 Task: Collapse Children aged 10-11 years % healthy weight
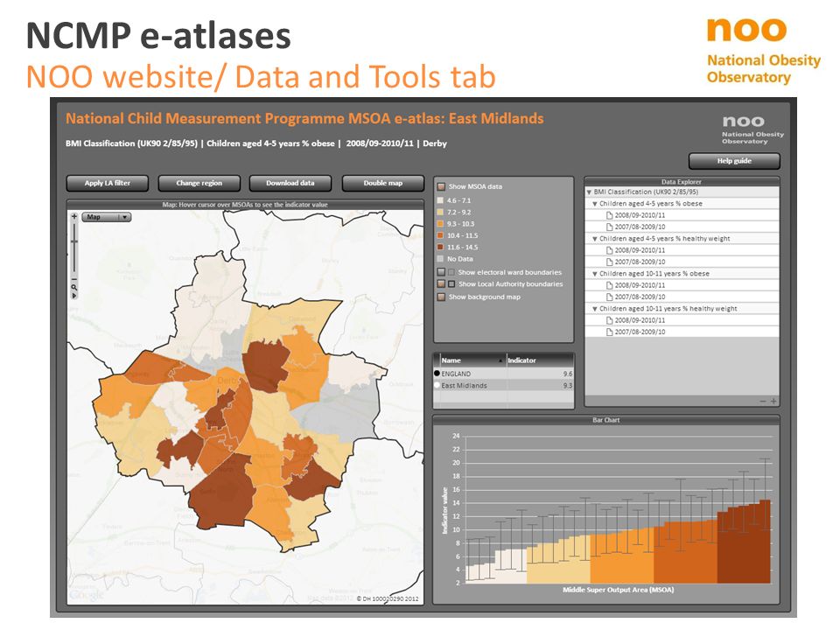pyautogui.click(x=595, y=309)
